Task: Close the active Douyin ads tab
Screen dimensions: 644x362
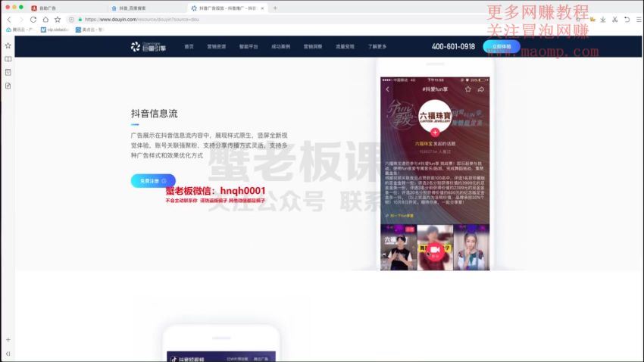Action: coord(262,8)
